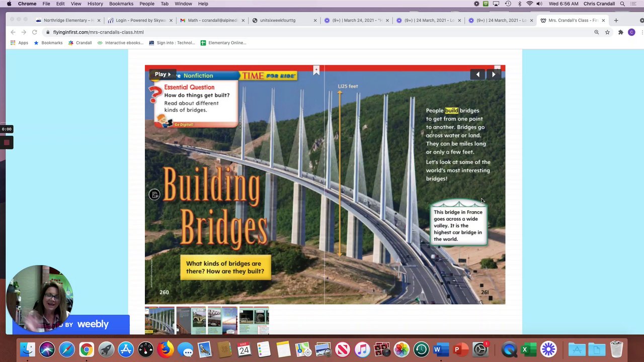The image size is (644, 362).
Task: Click the white bookmark ribbon on page top
Action: (x=316, y=70)
